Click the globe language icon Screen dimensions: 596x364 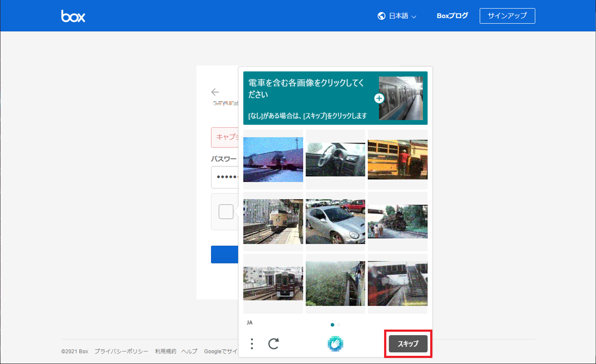381,16
